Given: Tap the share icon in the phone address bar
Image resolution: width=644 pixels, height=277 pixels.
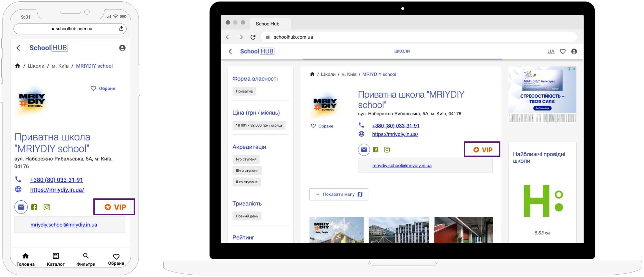Looking at the screenshot, I should [121, 28].
